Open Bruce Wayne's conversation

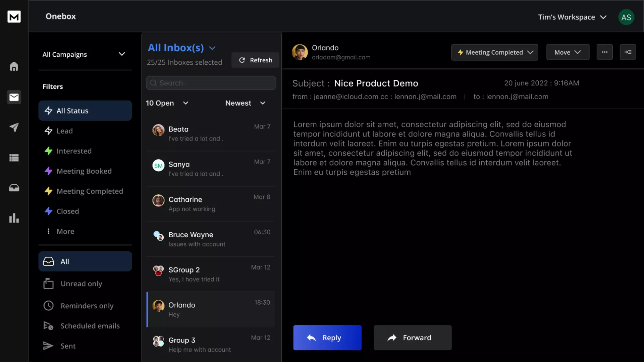pos(211,239)
